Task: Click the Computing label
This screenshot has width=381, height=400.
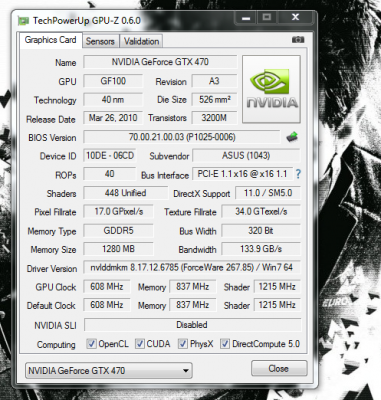Action: 56,344
